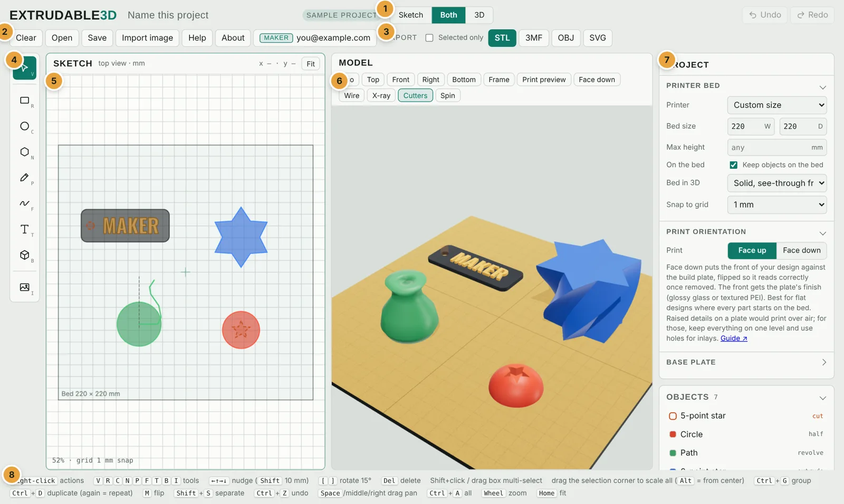
Task: Open the Help menu
Action: (197, 38)
